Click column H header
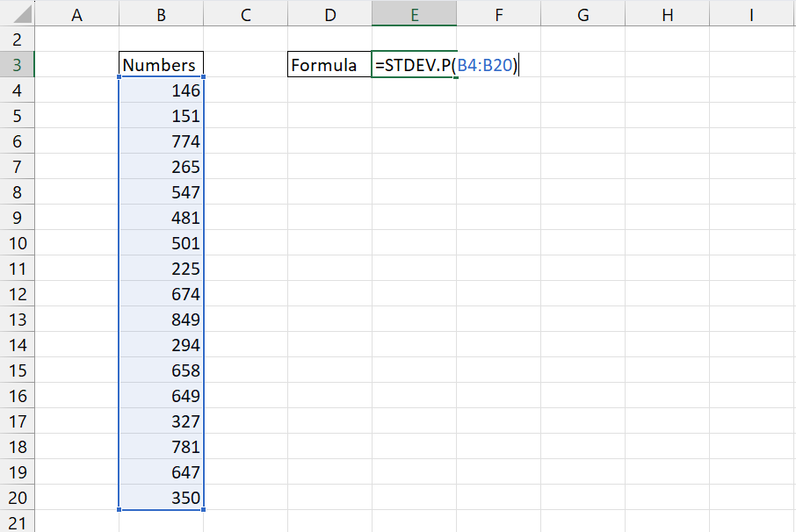Image resolution: width=796 pixels, height=532 pixels. [x=667, y=14]
